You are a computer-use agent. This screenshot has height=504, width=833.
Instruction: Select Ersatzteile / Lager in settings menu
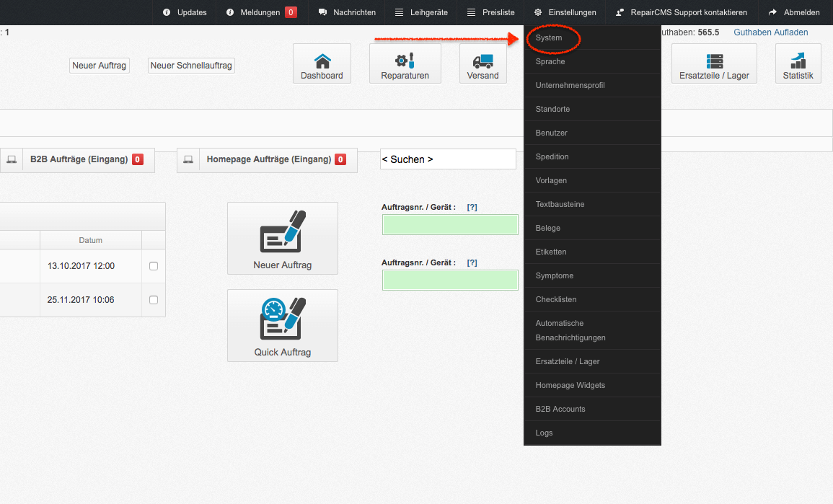(x=592, y=362)
